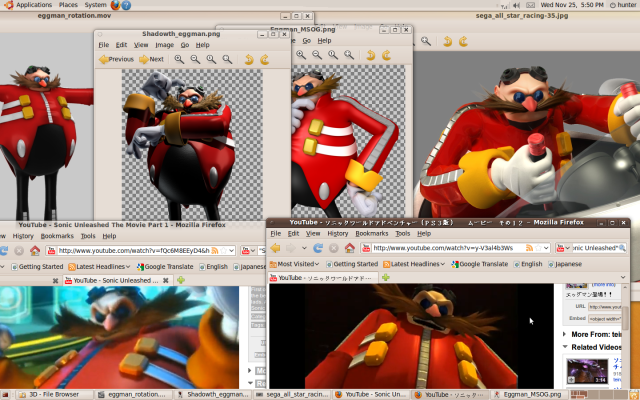
Task: Click Japanese bookmark in front Firefox
Action: click(564, 264)
